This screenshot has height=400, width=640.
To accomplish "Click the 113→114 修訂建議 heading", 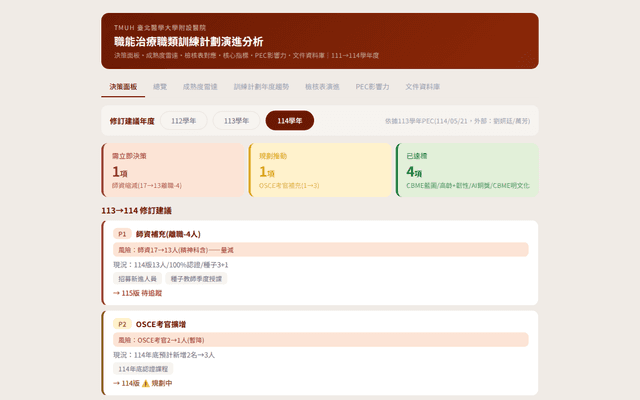I will (136, 211).
